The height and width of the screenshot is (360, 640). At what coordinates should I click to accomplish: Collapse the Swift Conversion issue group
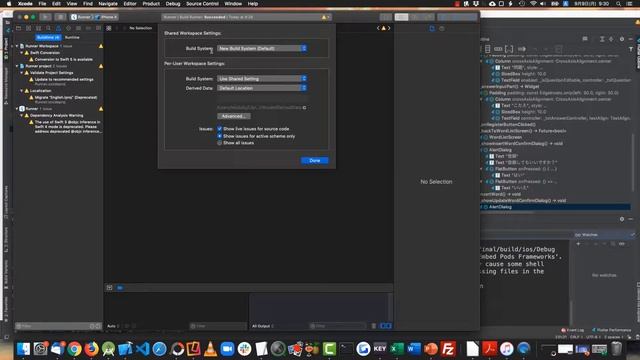22,53
